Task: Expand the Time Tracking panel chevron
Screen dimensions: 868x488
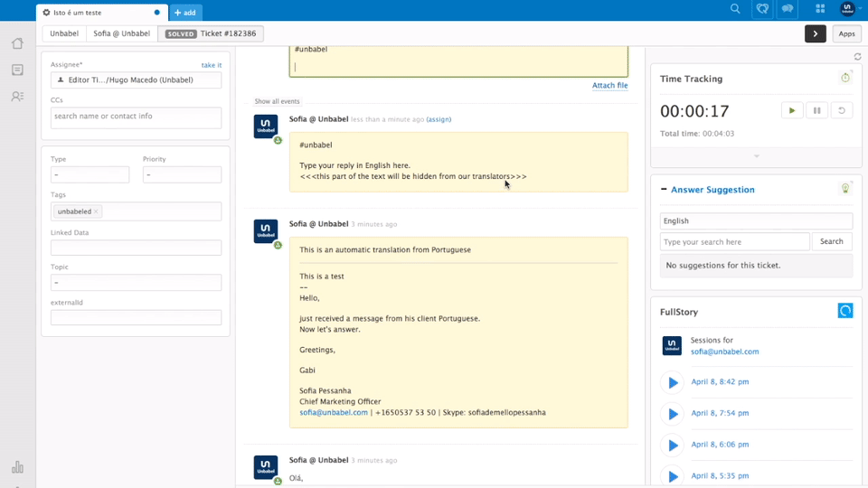Action: click(756, 156)
